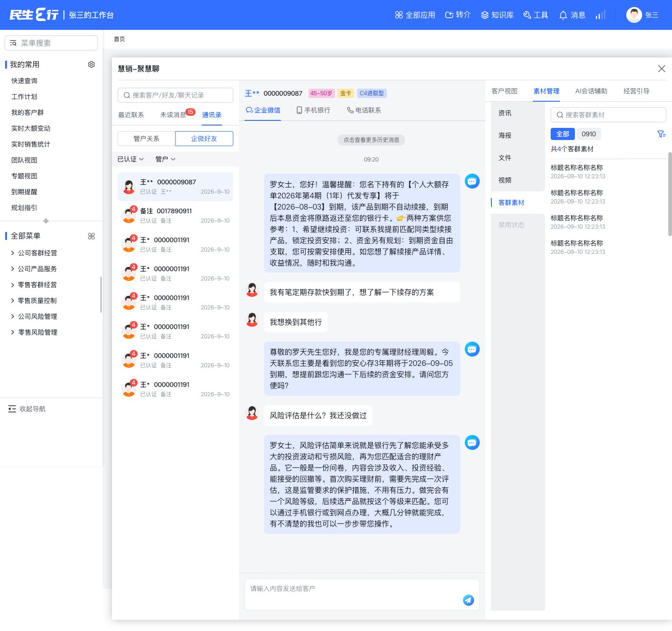Click the material list vertical scrollbar
This screenshot has height=631, width=672.
[x=670, y=194]
